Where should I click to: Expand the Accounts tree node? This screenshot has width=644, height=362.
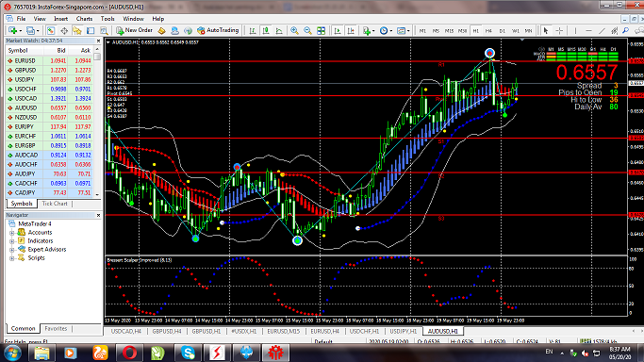pyautogui.click(x=12, y=232)
